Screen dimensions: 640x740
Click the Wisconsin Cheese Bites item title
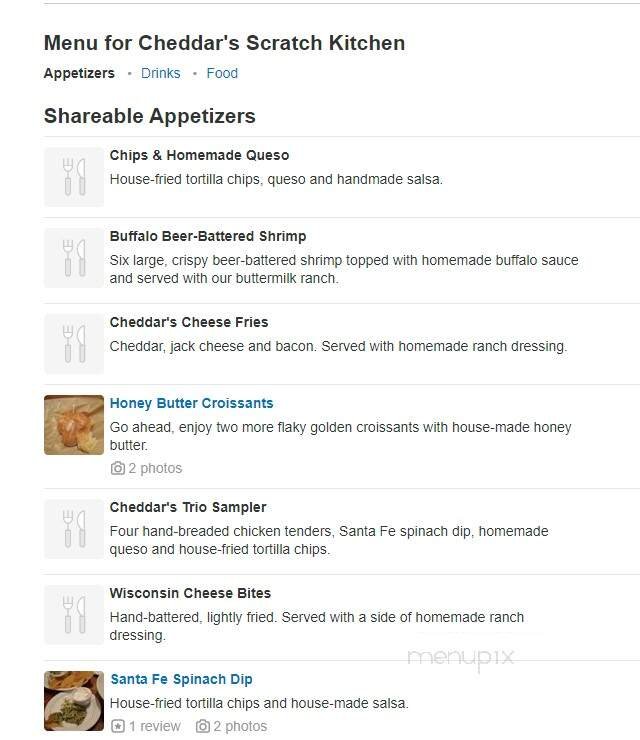[190, 593]
